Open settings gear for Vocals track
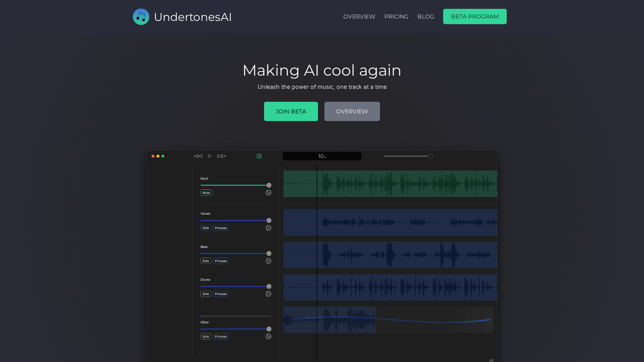Image resolution: width=644 pixels, height=362 pixels. pyautogui.click(x=268, y=228)
